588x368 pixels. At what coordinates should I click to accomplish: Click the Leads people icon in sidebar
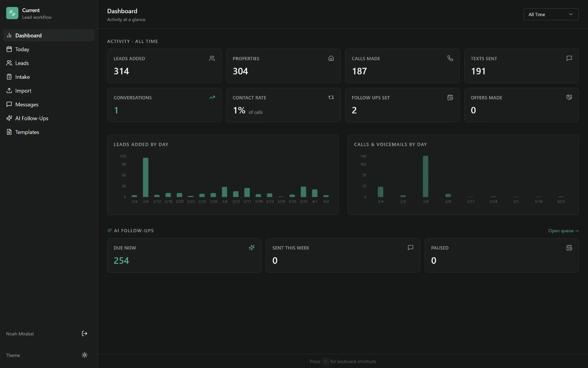click(9, 63)
